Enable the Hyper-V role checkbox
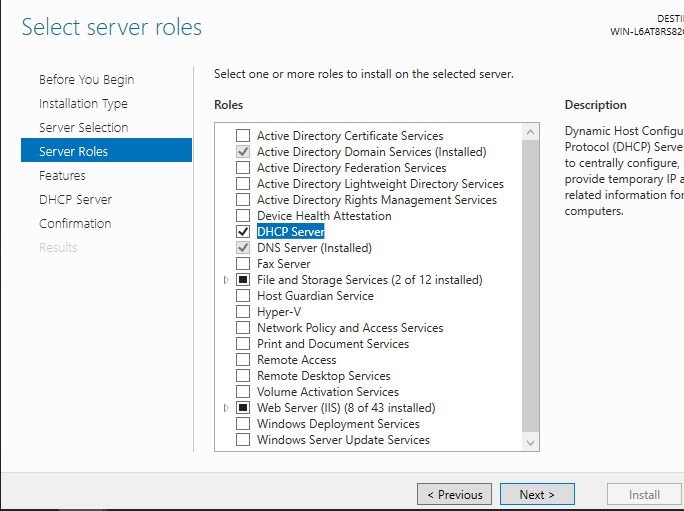The image size is (684, 511). click(x=243, y=312)
